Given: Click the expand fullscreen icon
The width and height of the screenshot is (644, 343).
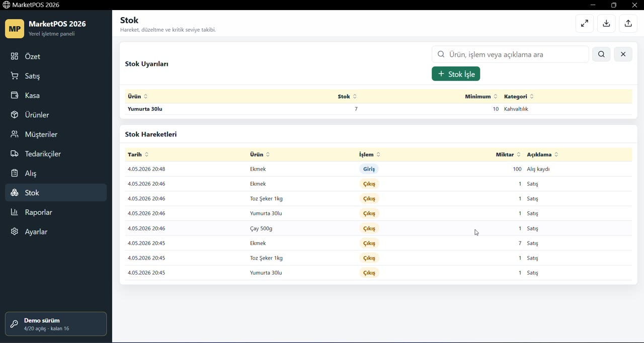Looking at the screenshot, I should pos(585,24).
